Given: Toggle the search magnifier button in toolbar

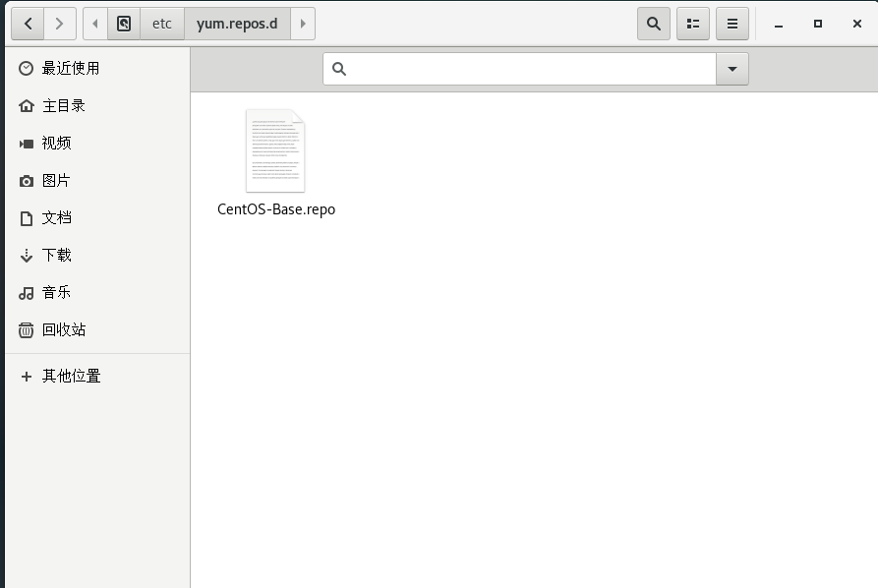Looking at the screenshot, I should 654,24.
